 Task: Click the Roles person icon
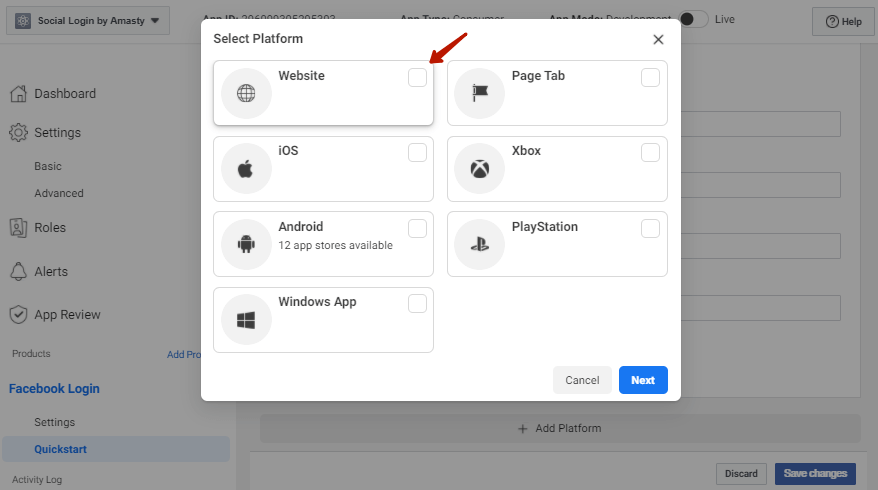click(18, 227)
